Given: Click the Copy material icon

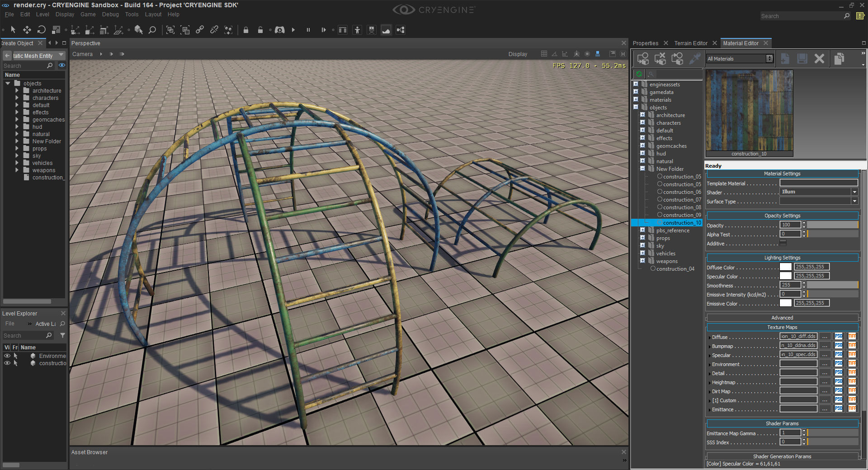Looking at the screenshot, I should pyautogui.click(x=839, y=59).
